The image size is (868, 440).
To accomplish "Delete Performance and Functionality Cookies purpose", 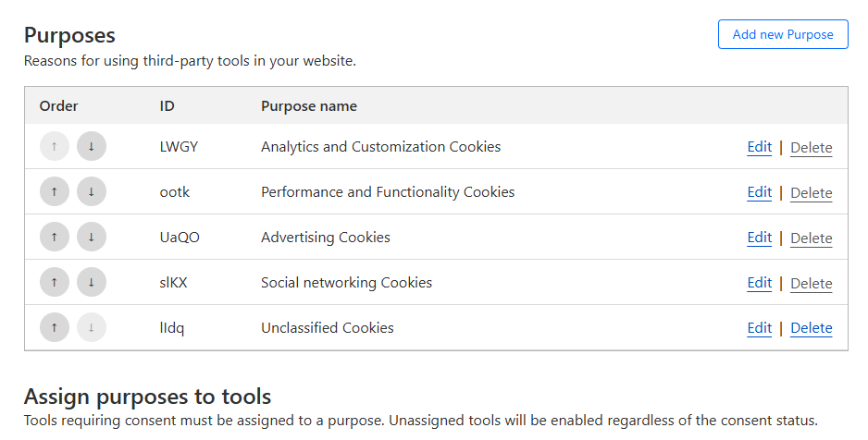I will tap(811, 193).
